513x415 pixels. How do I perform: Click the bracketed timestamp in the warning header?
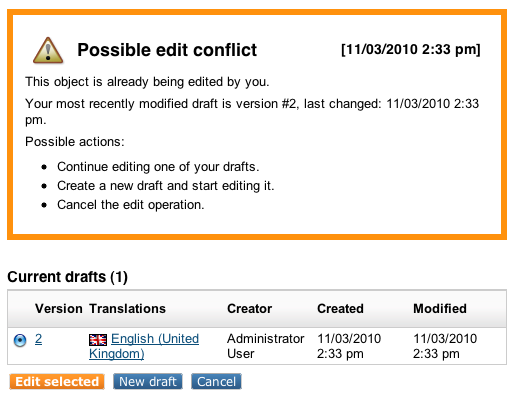tap(411, 49)
